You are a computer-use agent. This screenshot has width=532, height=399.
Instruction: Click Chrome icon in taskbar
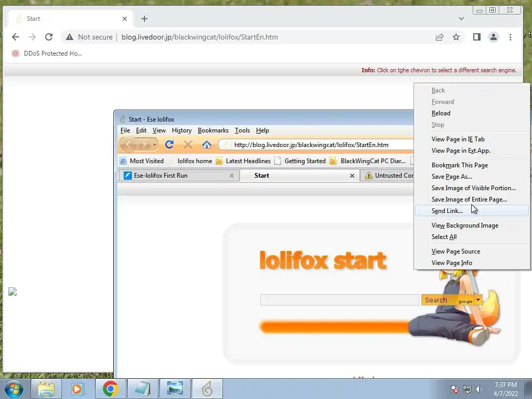pos(110,389)
